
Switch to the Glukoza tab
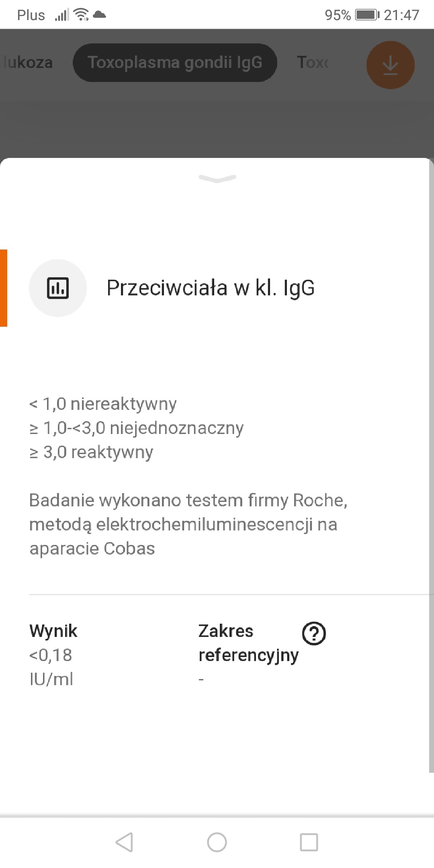coord(27,63)
